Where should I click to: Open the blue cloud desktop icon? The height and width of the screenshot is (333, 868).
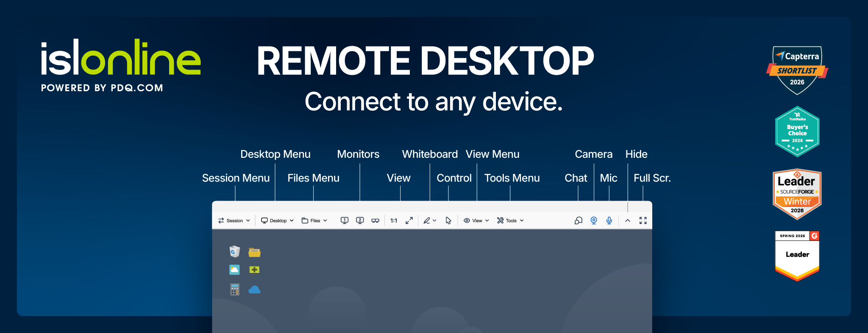coord(254,290)
